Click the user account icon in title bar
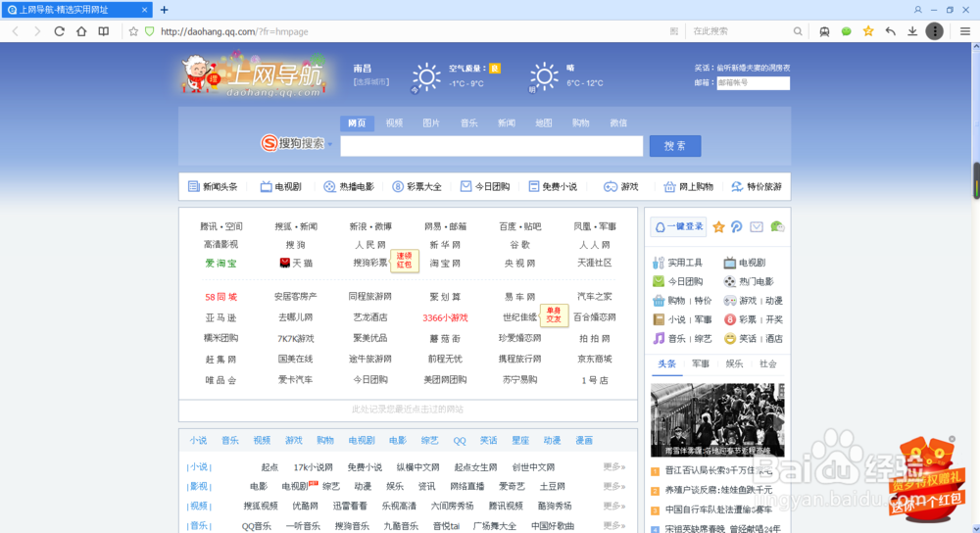The height and width of the screenshot is (533, 980). click(917, 10)
